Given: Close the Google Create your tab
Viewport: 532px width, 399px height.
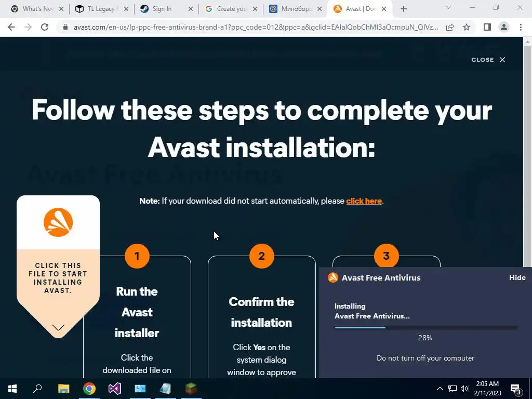Looking at the screenshot, I should point(255,9).
